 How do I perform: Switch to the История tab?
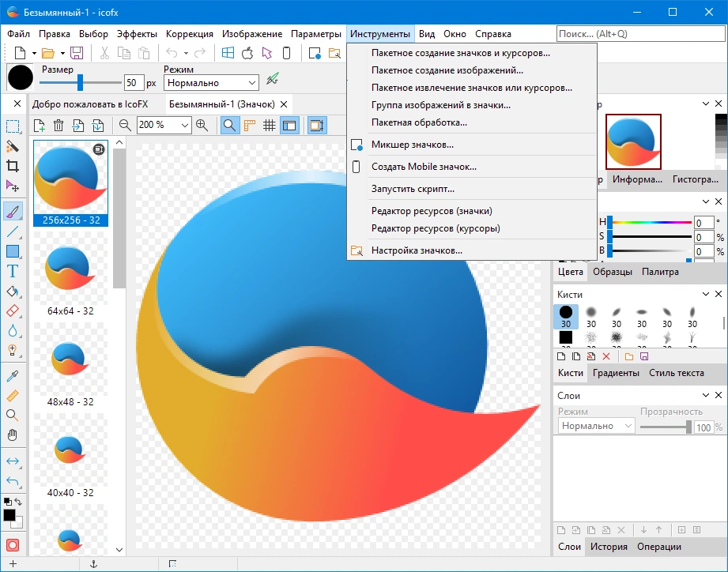tap(609, 547)
